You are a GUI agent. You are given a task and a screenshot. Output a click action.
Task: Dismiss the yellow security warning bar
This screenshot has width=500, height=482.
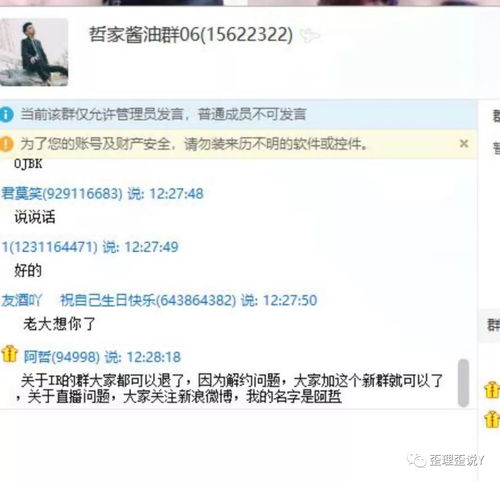pos(464,144)
